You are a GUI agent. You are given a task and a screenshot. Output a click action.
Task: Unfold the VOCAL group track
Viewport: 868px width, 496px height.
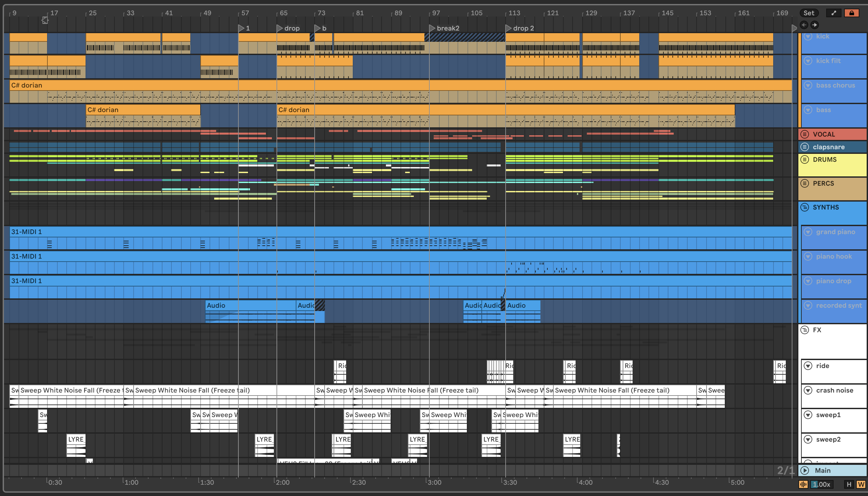(805, 134)
